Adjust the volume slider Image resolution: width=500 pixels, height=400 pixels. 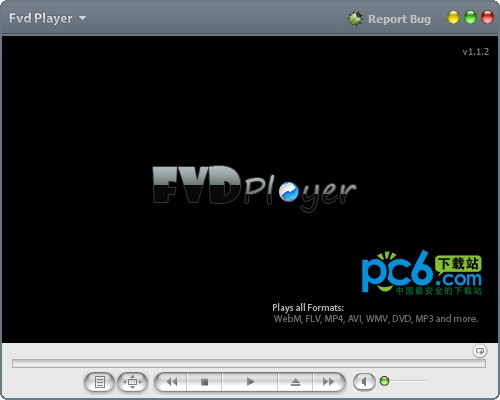tap(403, 381)
